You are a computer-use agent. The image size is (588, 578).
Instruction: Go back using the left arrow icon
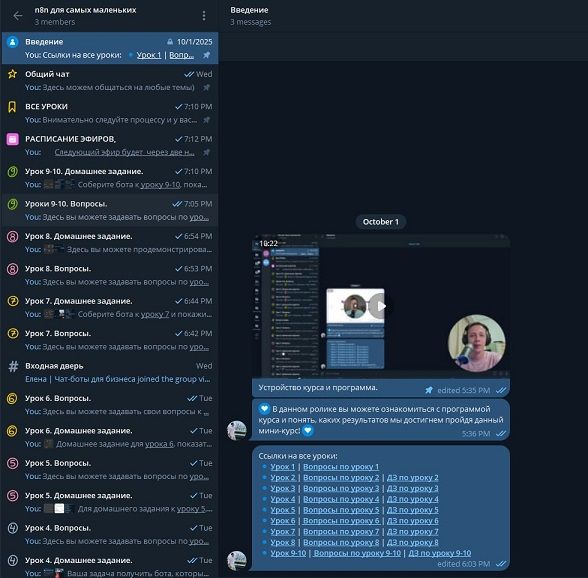18,15
